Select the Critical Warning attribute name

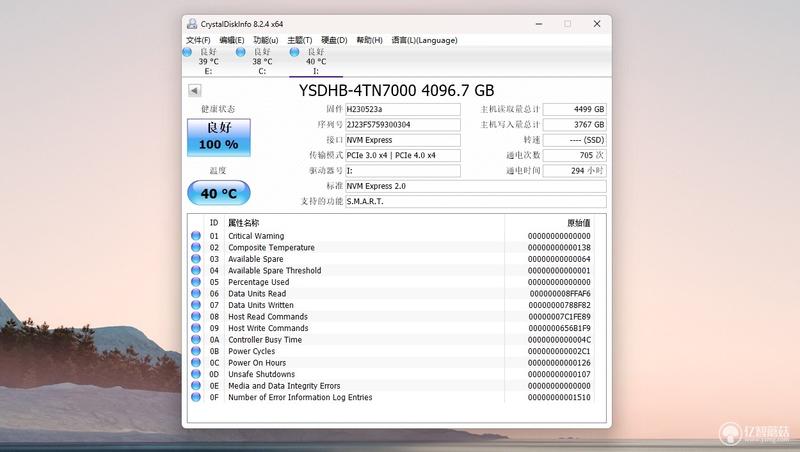(256, 236)
